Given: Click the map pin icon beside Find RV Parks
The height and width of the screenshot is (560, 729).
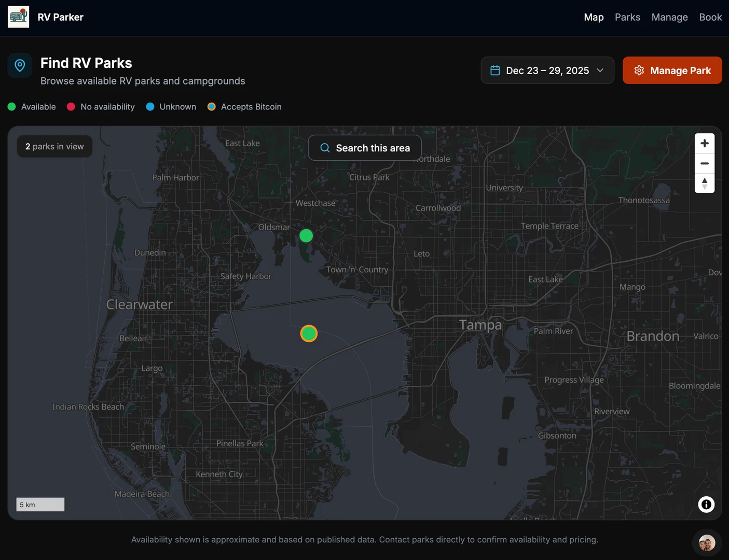Looking at the screenshot, I should 20,65.
